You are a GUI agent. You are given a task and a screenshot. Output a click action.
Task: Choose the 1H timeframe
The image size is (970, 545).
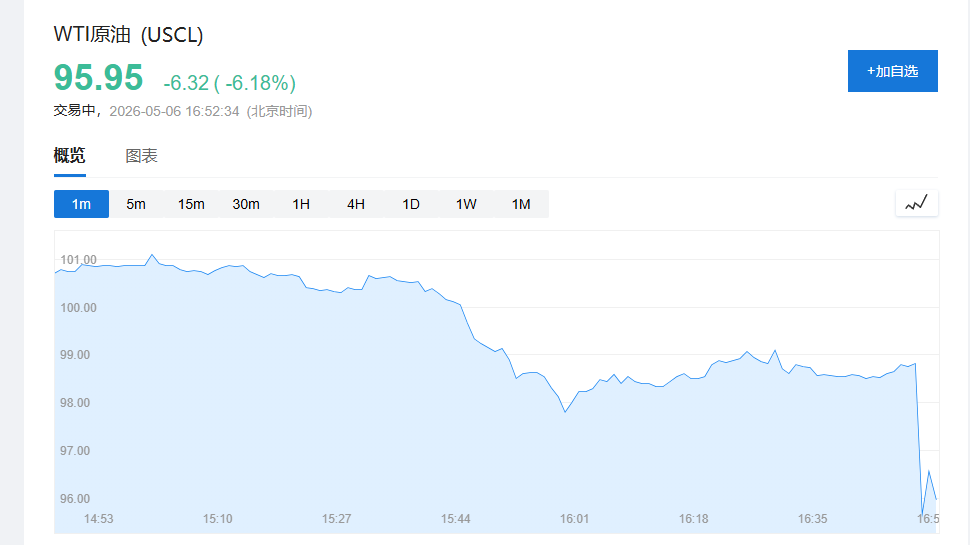click(301, 204)
